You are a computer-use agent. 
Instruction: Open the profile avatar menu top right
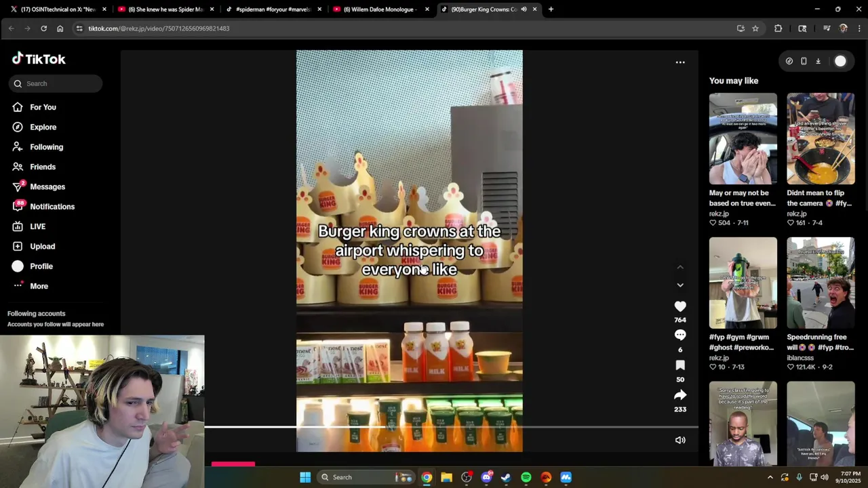coord(840,61)
